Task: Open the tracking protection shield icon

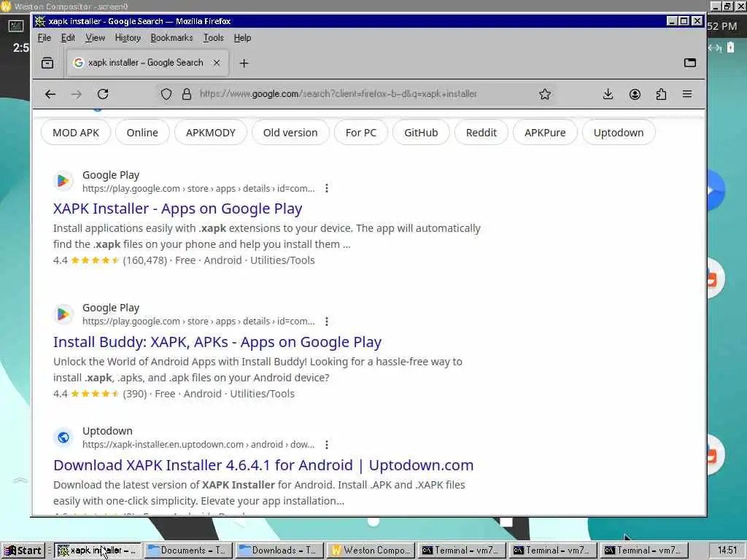Action: [166, 94]
